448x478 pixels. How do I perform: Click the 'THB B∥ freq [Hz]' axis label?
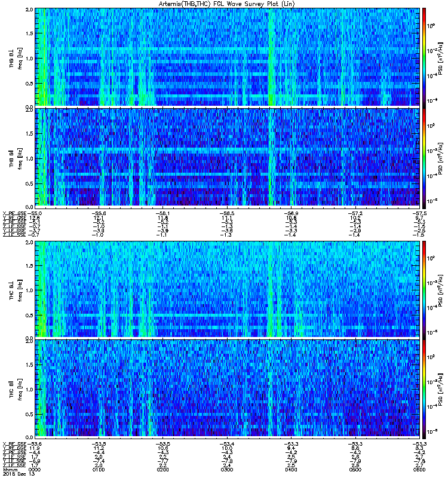pos(16,158)
